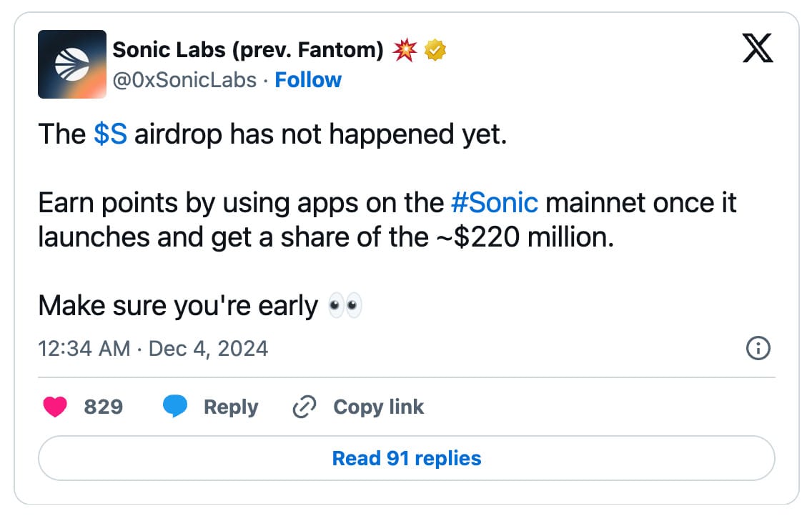Click the Sonic Labs (prev. Fantom) display name

[x=248, y=50]
